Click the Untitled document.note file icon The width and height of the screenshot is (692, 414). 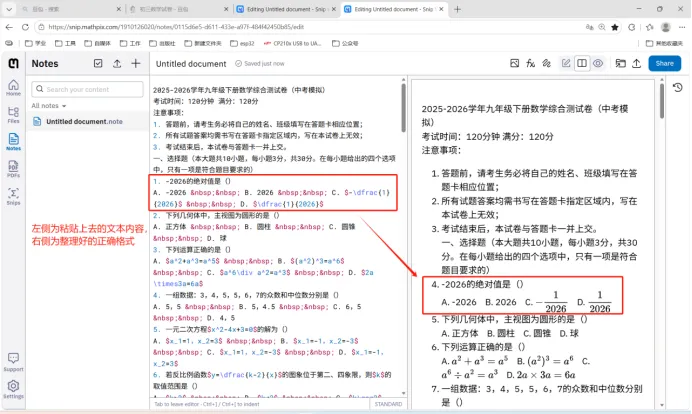37,121
